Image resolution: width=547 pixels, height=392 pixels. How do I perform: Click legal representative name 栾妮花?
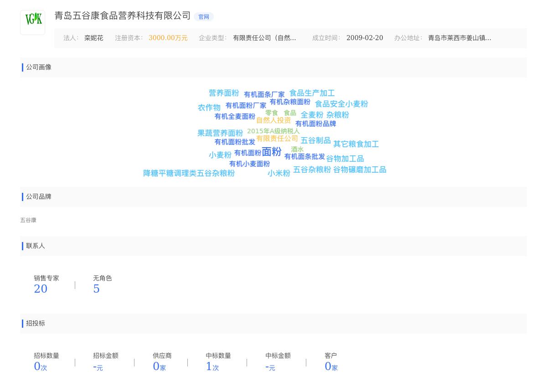point(93,38)
